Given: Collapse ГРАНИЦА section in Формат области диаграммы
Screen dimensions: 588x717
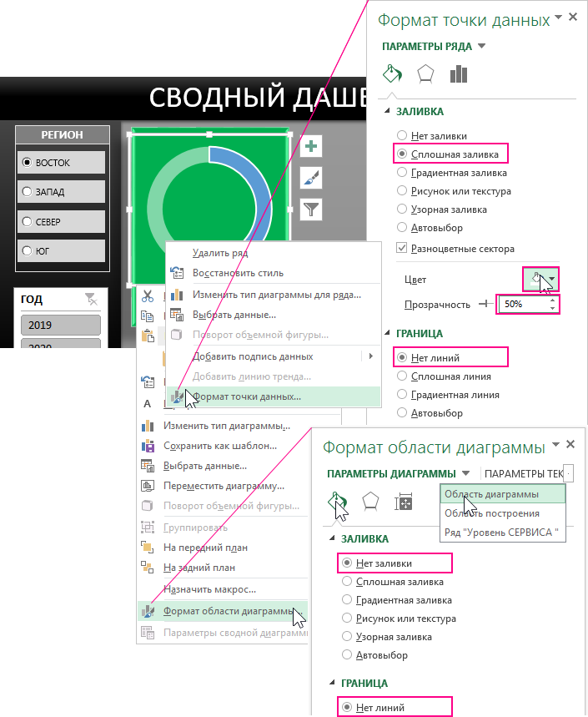Looking at the screenshot, I should 332,683.
